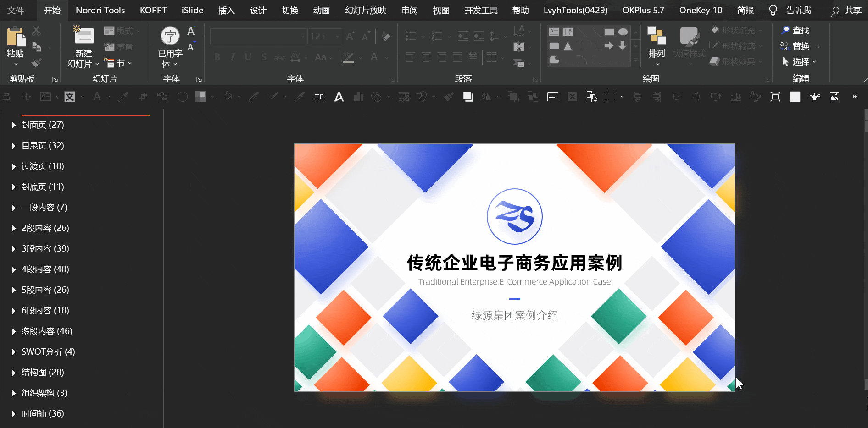Toggle Bold formatting
The image size is (868, 428).
(217, 57)
